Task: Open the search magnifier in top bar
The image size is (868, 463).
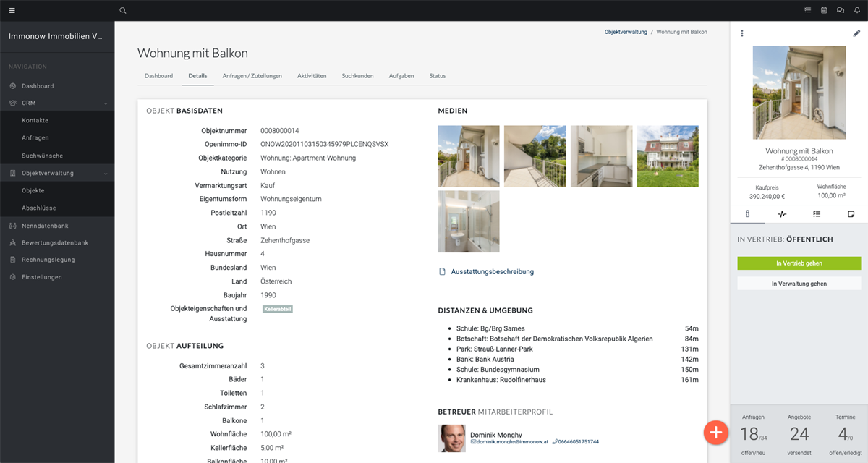Action: [x=123, y=10]
